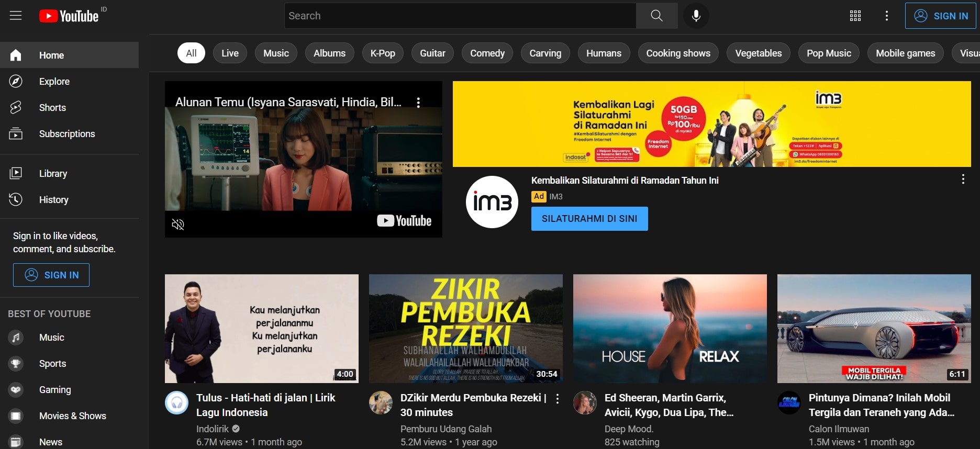Start voice search with microphone icon
The height and width of the screenshot is (449, 980).
(x=696, y=16)
